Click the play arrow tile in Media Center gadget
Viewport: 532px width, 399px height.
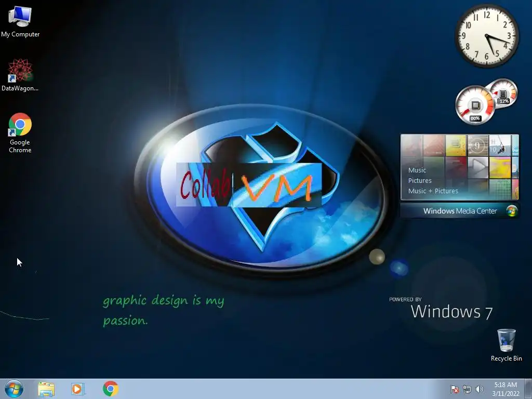[478, 167]
